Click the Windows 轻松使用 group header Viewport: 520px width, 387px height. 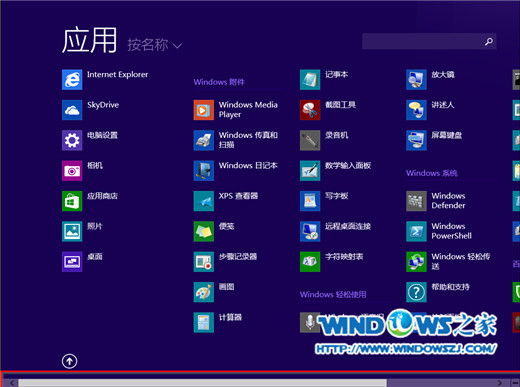point(333,294)
